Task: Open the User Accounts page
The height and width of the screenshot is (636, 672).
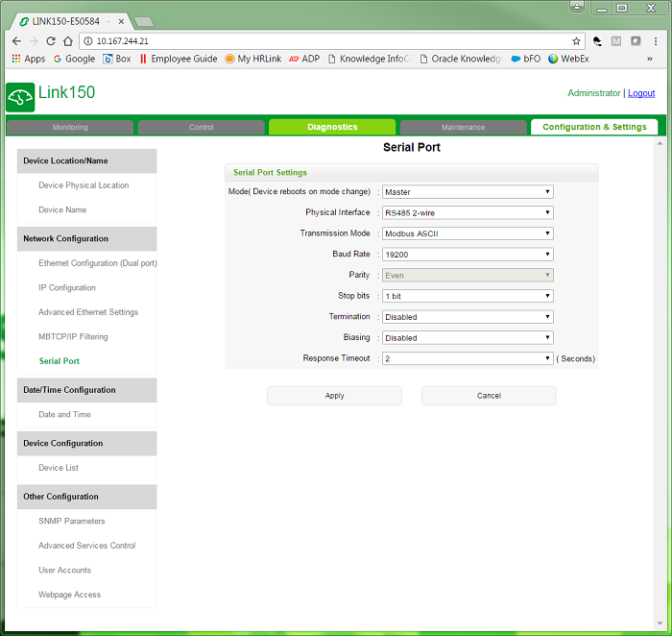Action: (64, 570)
